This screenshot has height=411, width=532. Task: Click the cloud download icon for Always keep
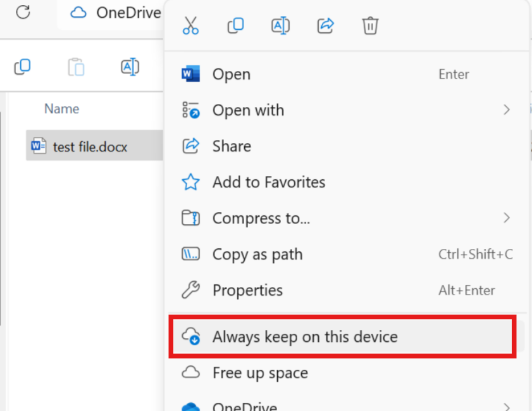pyautogui.click(x=191, y=336)
